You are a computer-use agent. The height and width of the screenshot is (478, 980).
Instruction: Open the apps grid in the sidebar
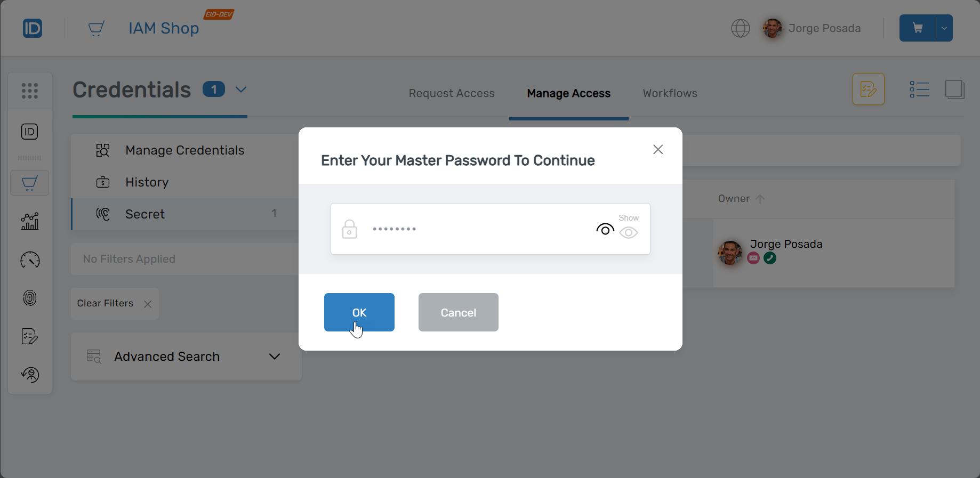click(x=29, y=91)
